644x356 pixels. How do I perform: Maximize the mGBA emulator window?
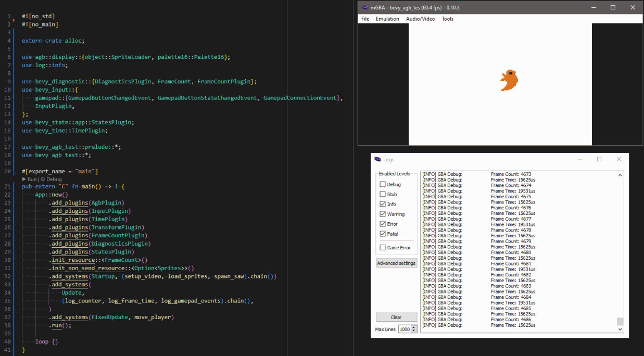pyautogui.click(x=613, y=7)
